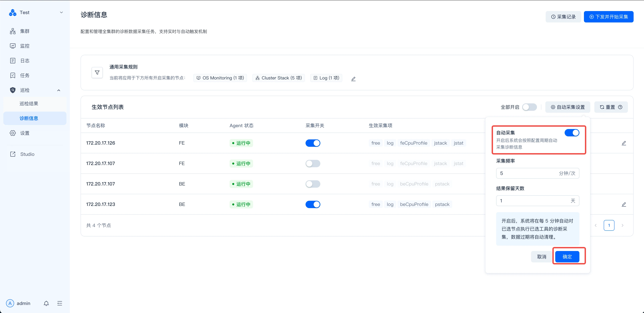Select page 1 in pagination

(609, 225)
